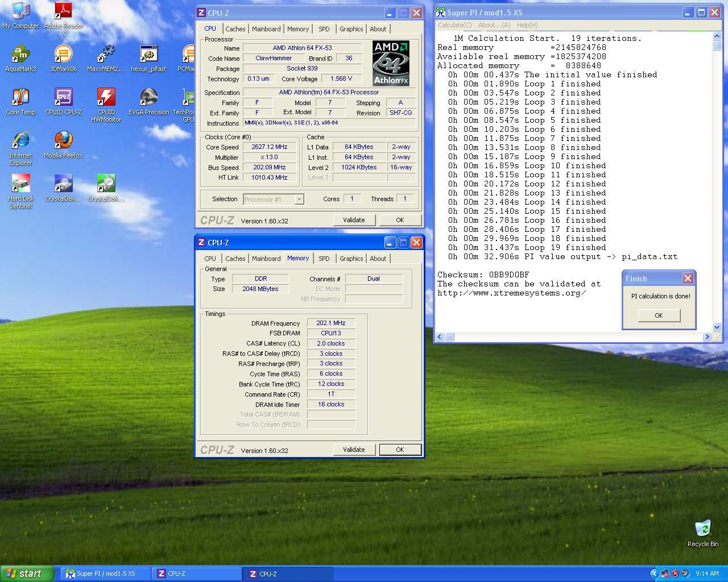Open AquaMark3 desktop shortcut
728x582 pixels.
20,59
